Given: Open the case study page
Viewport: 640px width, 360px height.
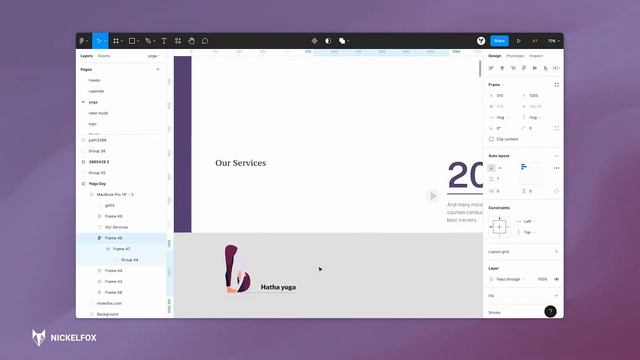Looking at the screenshot, I should point(98,113).
